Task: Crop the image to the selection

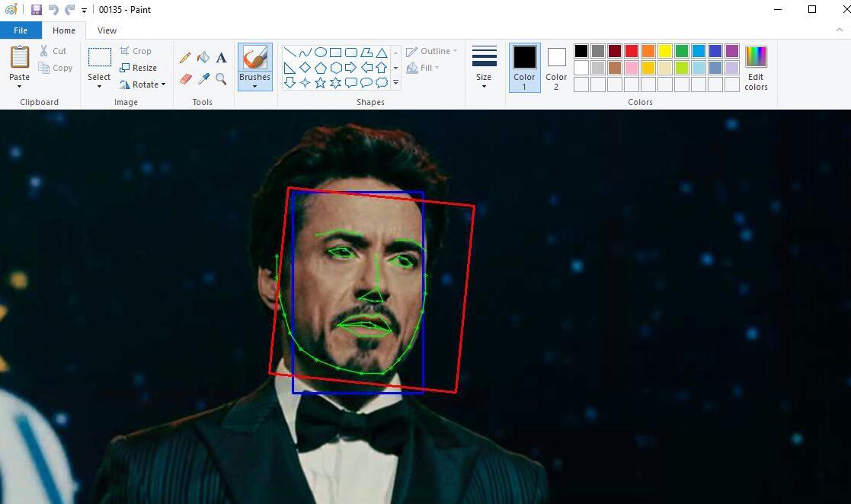Action: tap(136, 51)
